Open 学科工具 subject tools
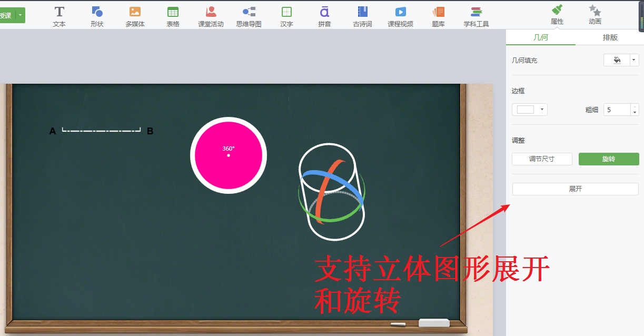Viewport: 644px width, 336px height. (476, 16)
